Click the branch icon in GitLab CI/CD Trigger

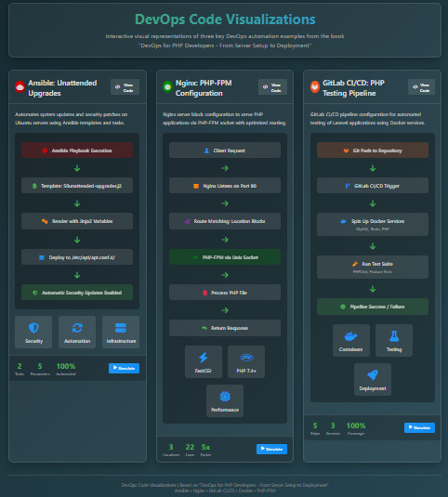(348, 186)
